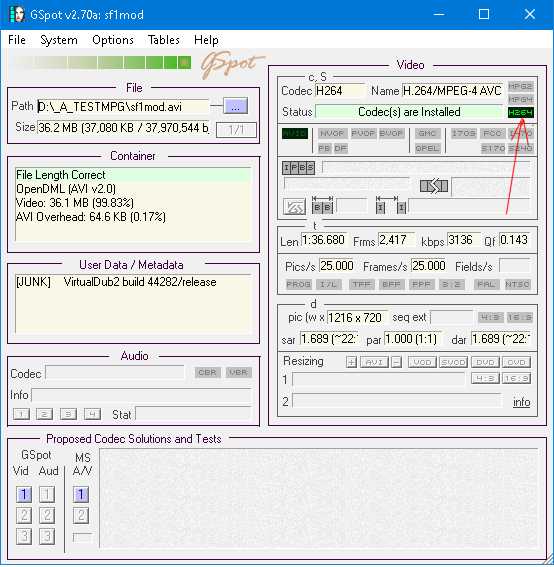554x567 pixels.
Task: Select the "Video: 36.1 MB (99.83%)" line
Action: 133,202
